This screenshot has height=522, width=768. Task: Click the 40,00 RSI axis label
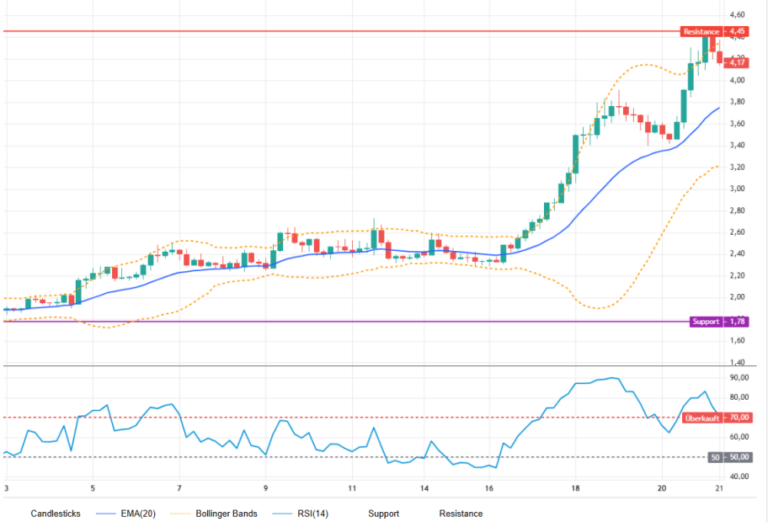click(x=739, y=476)
